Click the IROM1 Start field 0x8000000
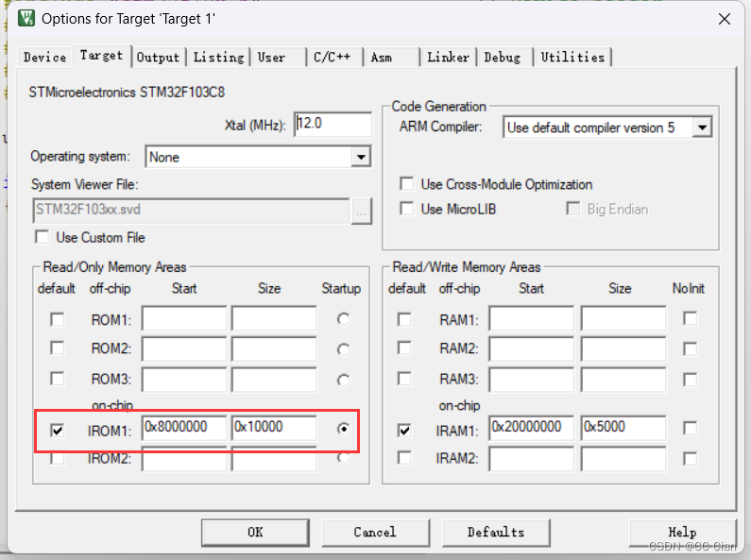 [x=184, y=428]
